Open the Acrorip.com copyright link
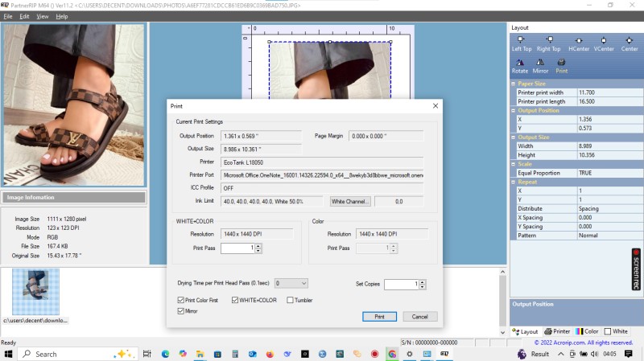The height and width of the screenshot is (361, 644). point(584,343)
